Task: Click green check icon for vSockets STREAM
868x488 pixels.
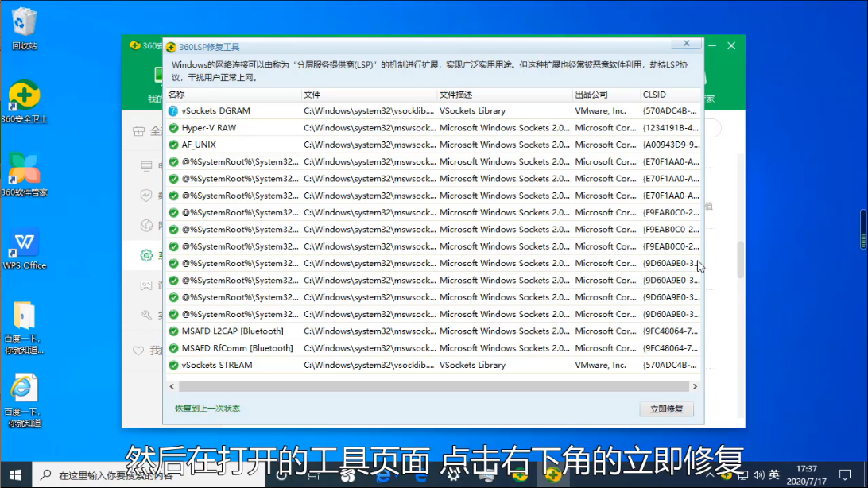Action: point(173,366)
